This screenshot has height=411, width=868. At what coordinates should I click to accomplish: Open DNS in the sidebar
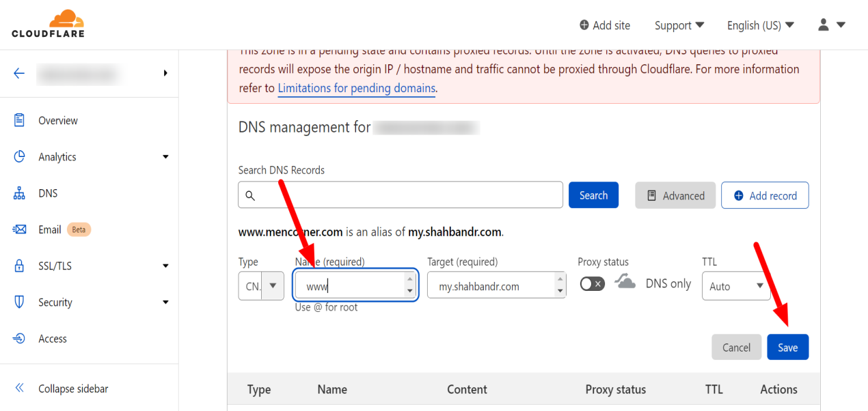coord(48,193)
